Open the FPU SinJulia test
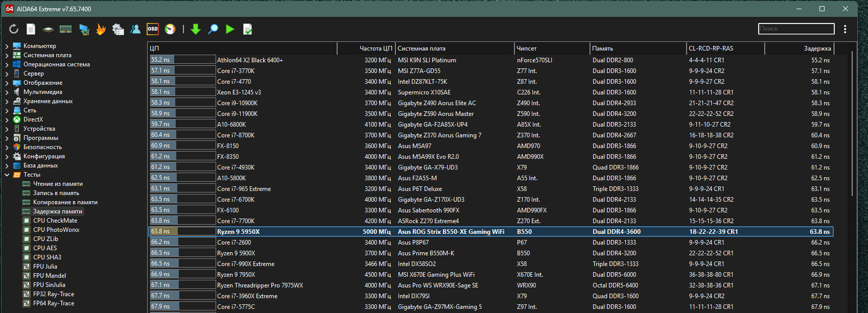Viewport: 868px width, 313px height. pyautogui.click(x=49, y=285)
